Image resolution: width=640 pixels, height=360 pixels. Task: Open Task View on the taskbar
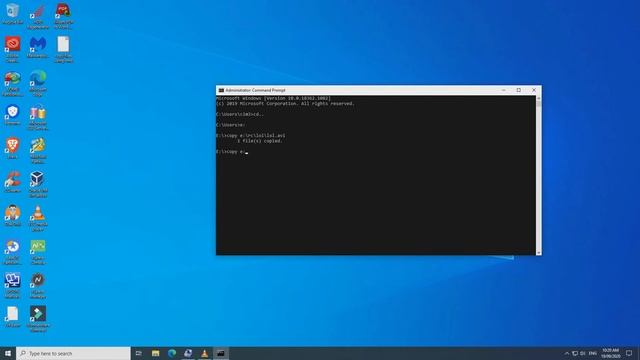[138, 353]
